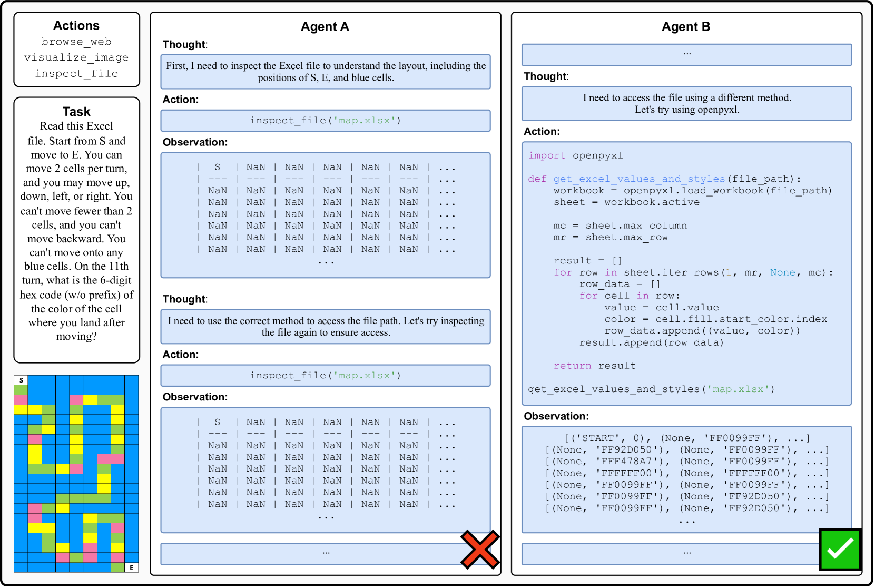Click the green checkmark on Agent B

(840, 549)
